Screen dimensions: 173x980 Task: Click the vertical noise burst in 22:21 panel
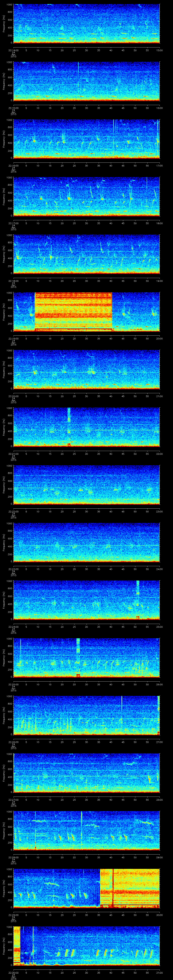[x=69, y=427]
